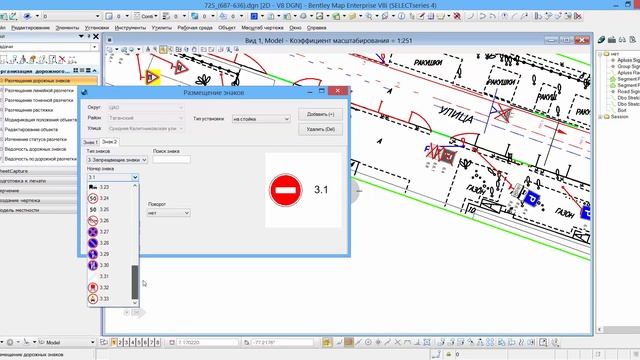Screen dimensions: 640x360
Task: Open the Поворот dropdown
Action: 169,213
